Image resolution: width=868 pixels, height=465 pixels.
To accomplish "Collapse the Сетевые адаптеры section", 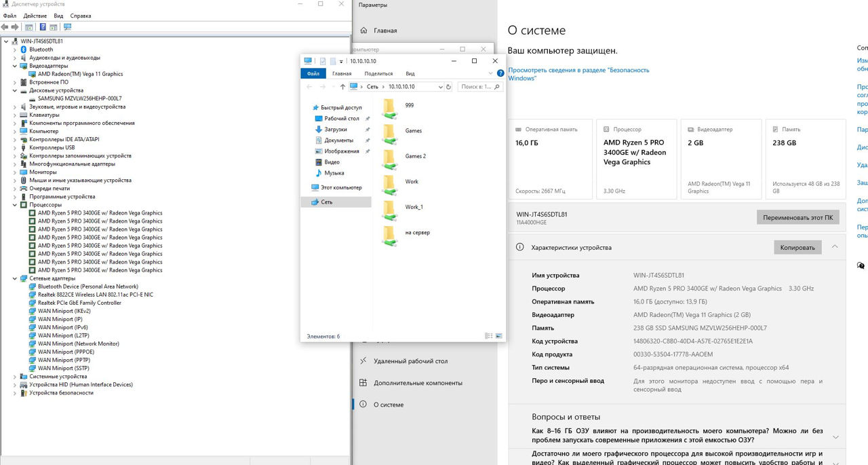I will coord(15,278).
